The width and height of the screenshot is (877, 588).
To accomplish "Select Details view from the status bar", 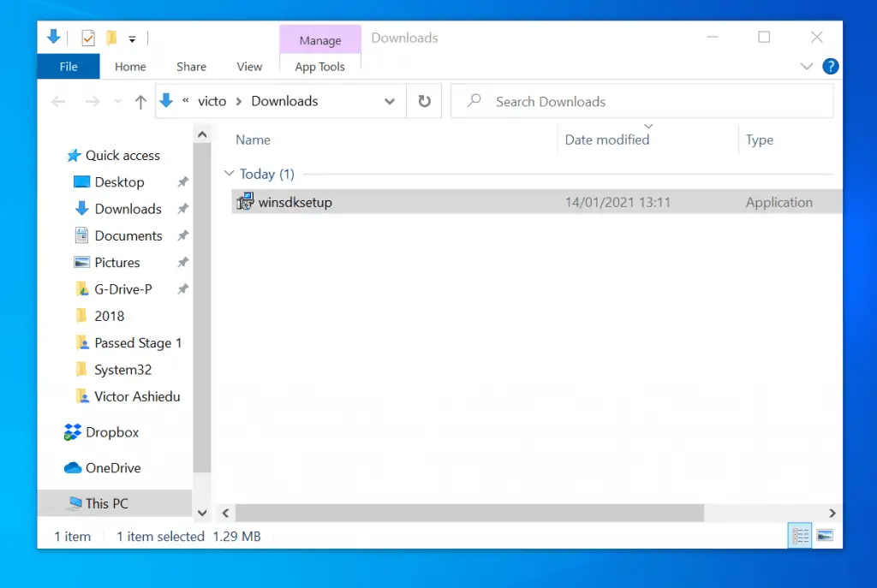I will (x=800, y=535).
